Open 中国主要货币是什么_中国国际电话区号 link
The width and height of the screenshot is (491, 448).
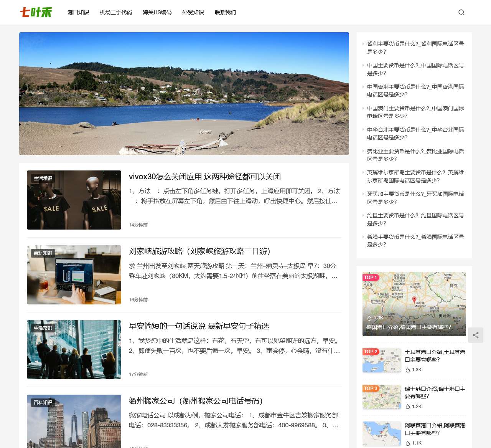(x=415, y=69)
